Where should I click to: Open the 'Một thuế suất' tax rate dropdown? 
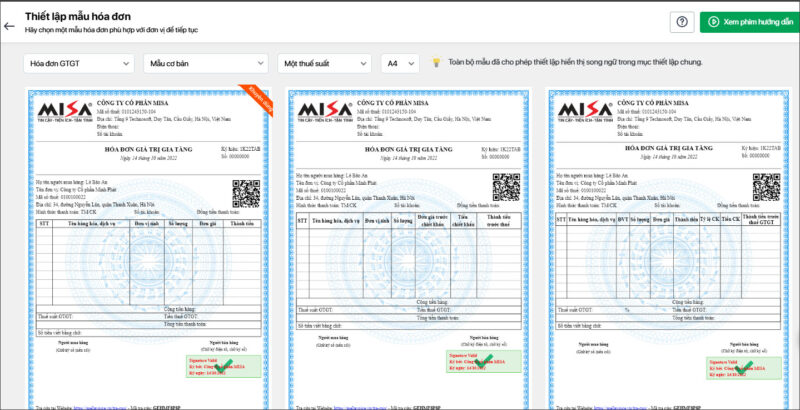[325, 63]
